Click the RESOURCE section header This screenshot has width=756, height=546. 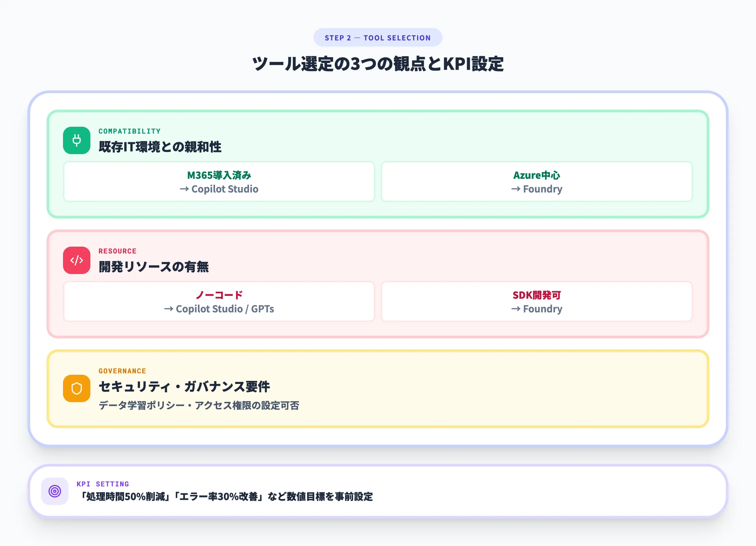[x=117, y=251]
